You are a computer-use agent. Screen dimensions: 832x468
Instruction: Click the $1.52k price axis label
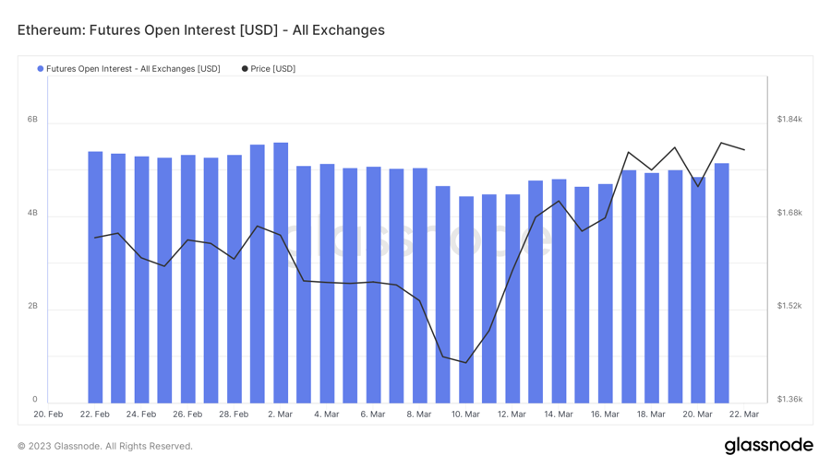coord(789,306)
